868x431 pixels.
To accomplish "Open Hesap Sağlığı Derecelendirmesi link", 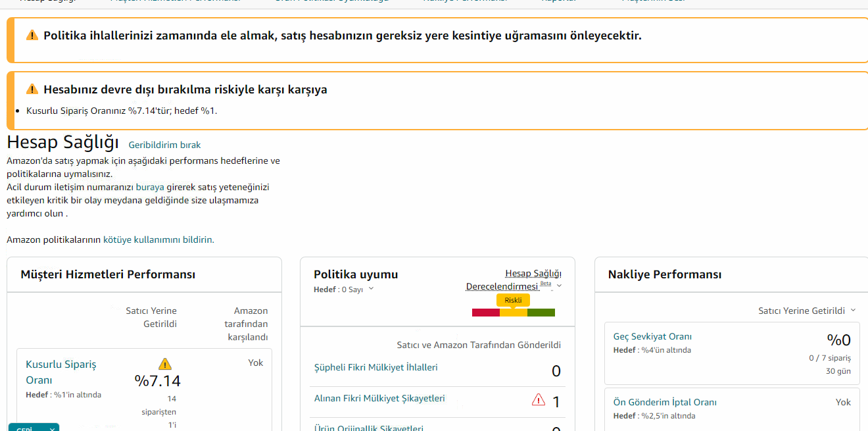I will [x=514, y=280].
